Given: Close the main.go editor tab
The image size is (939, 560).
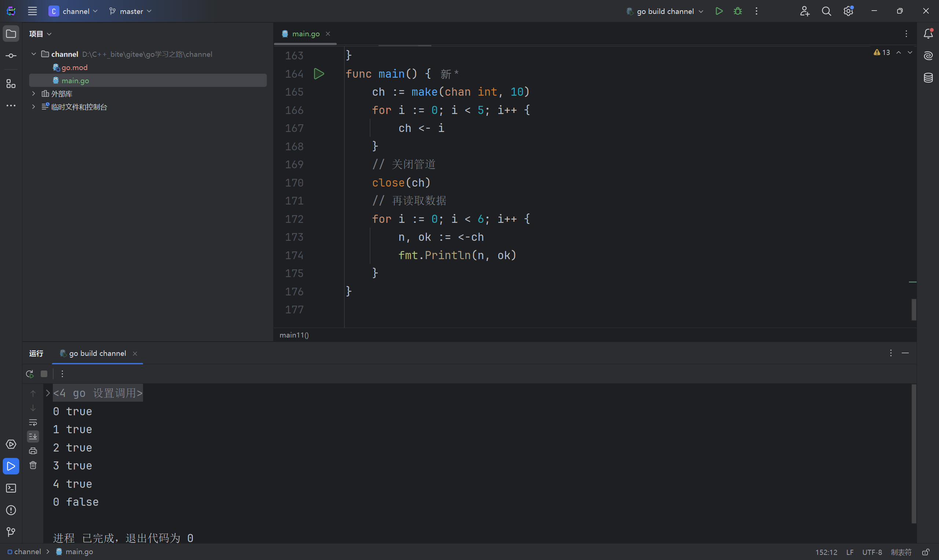Looking at the screenshot, I should (x=328, y=34).
